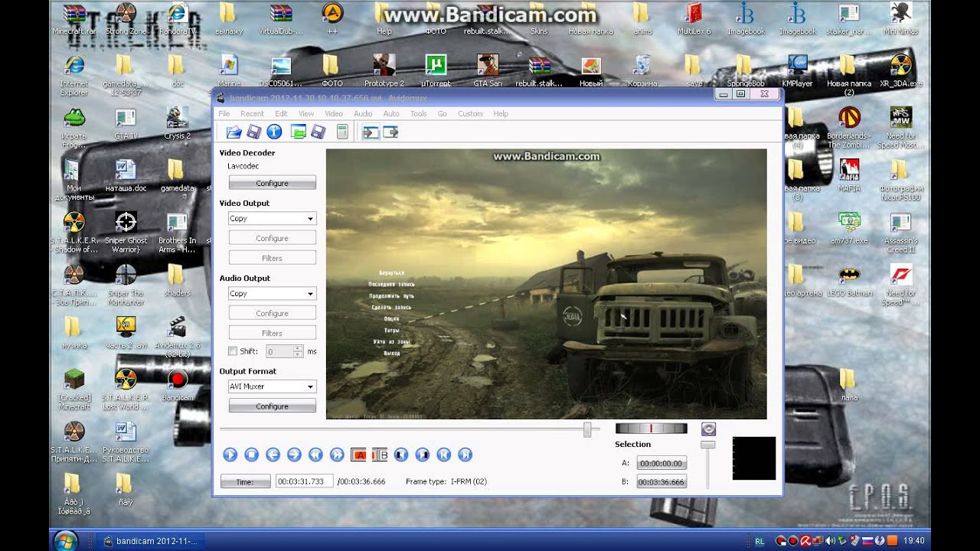The height and width of the screenshot is (551, 980).
Task: Click the first Save Video floppy icon
Action: click(254, 132)
